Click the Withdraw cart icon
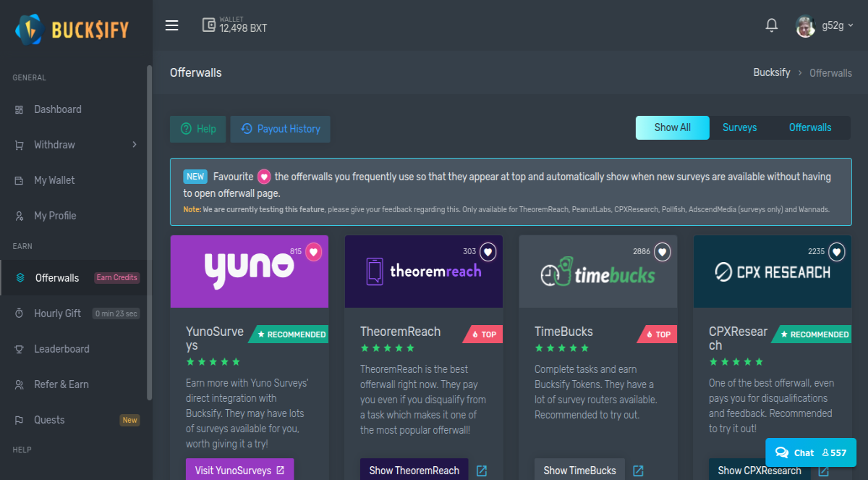This screenshot has width=868, height=480. [x=20, y=145]
